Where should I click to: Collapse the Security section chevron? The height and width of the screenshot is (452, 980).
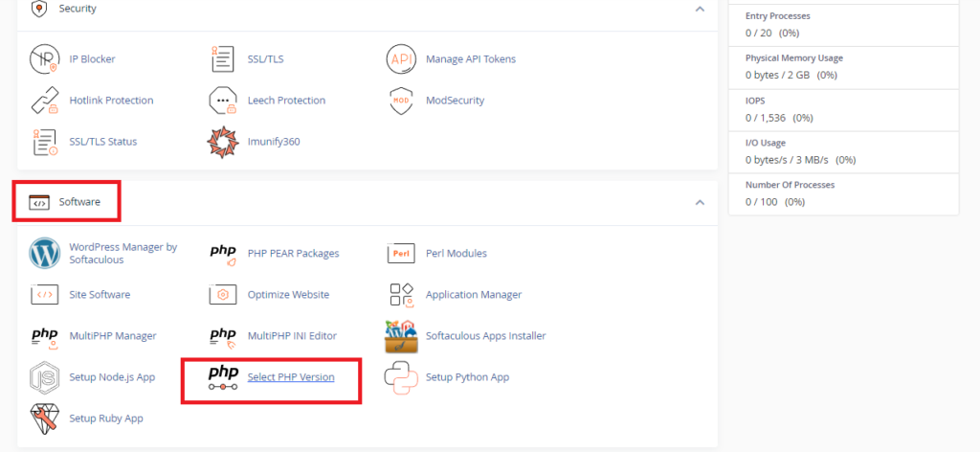pyautogui.click(x=700, y=9)
